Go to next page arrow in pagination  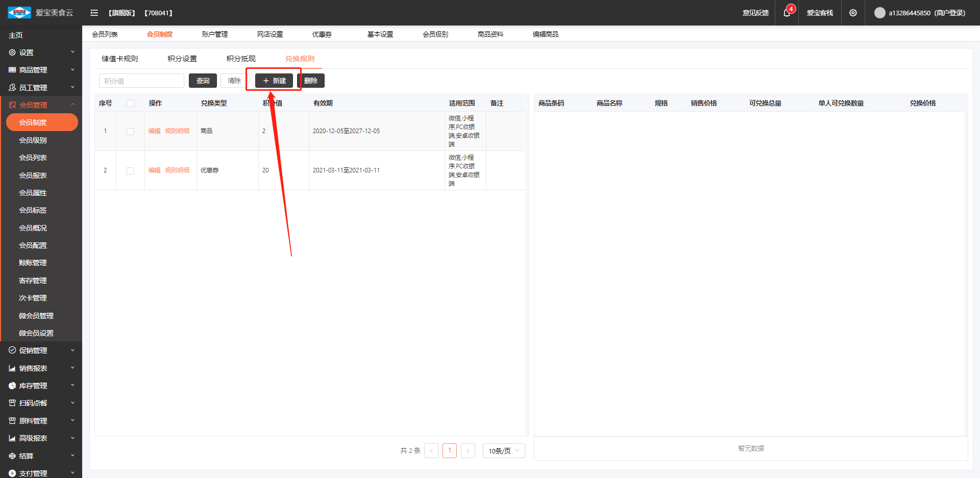click(x=468, y=451)
